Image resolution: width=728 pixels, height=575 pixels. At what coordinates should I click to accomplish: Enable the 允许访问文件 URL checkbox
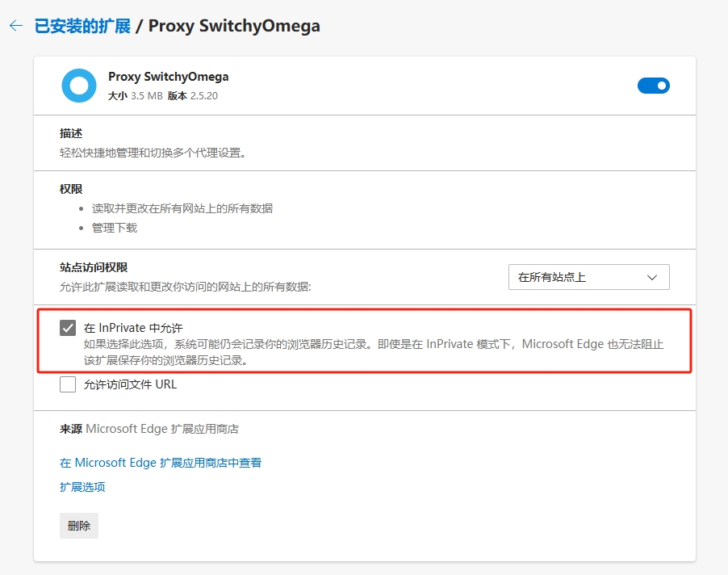tap(68, 384)
